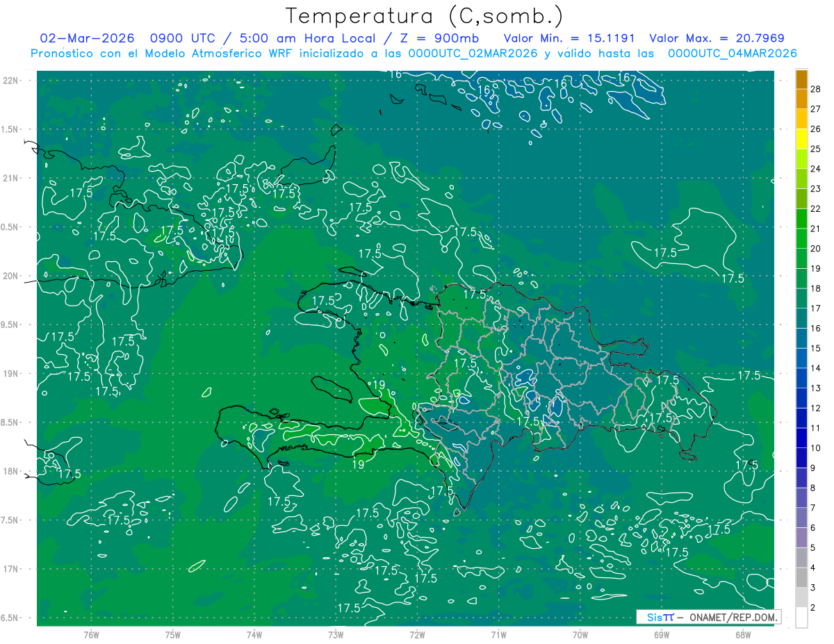Click the '72W' longitude axis label

pyautogui.click(x=418, y=635)
